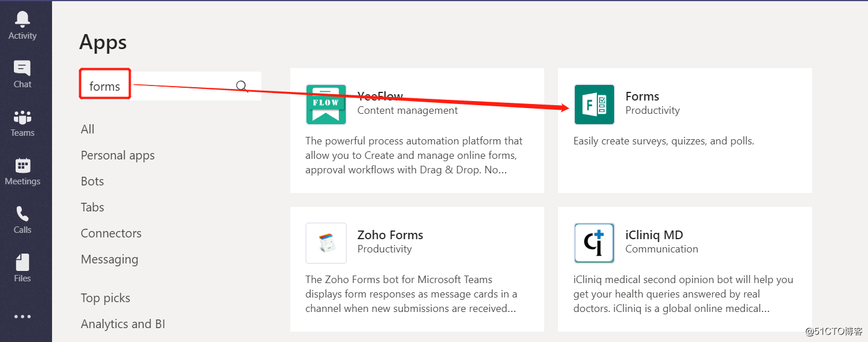Click the iCliniq MD app icon

[594, 243]
